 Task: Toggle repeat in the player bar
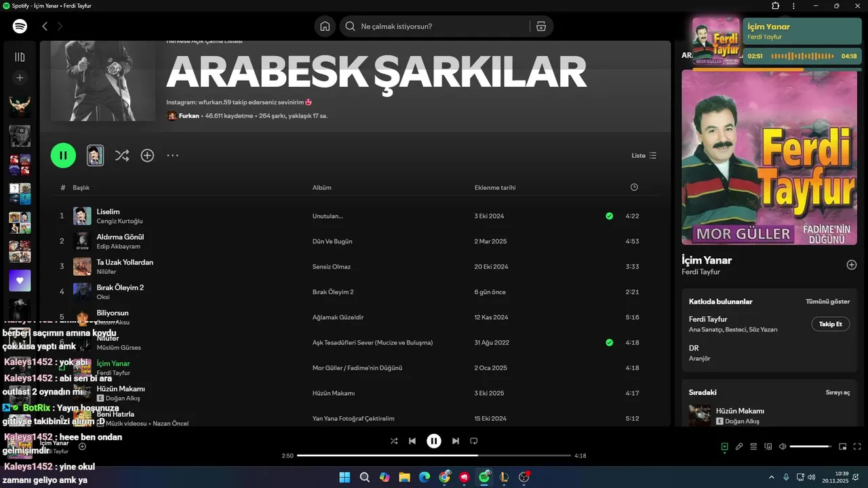tap(474, 441)
